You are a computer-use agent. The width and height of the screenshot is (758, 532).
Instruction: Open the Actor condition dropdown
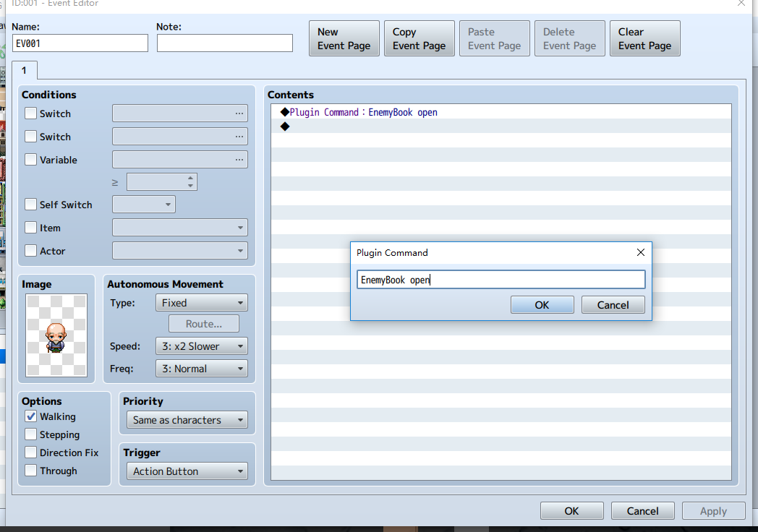(x=180, y=251)
